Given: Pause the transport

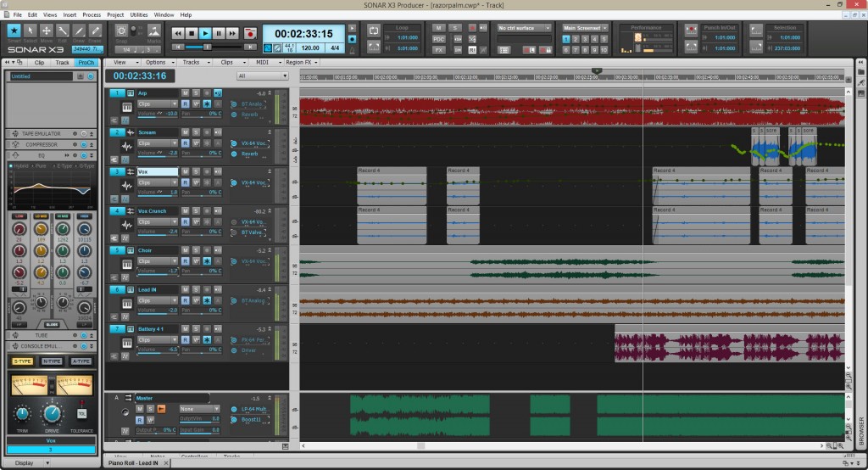Looking at the screenshot, I should point(219,33).
